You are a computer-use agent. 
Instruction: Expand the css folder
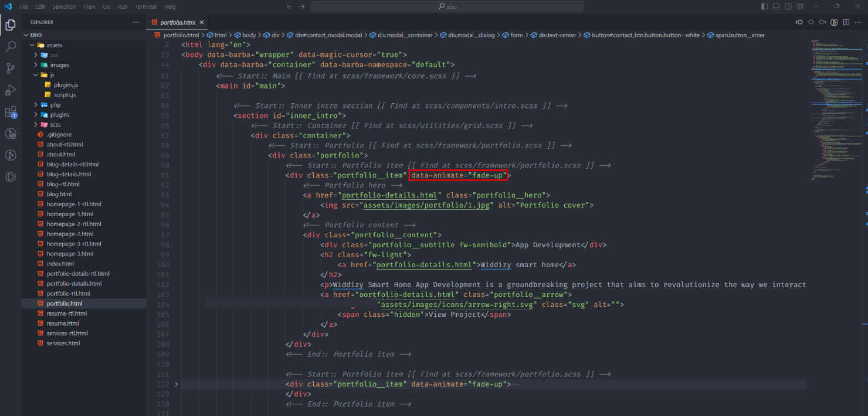pyautogui.click(x=36, y=55)
